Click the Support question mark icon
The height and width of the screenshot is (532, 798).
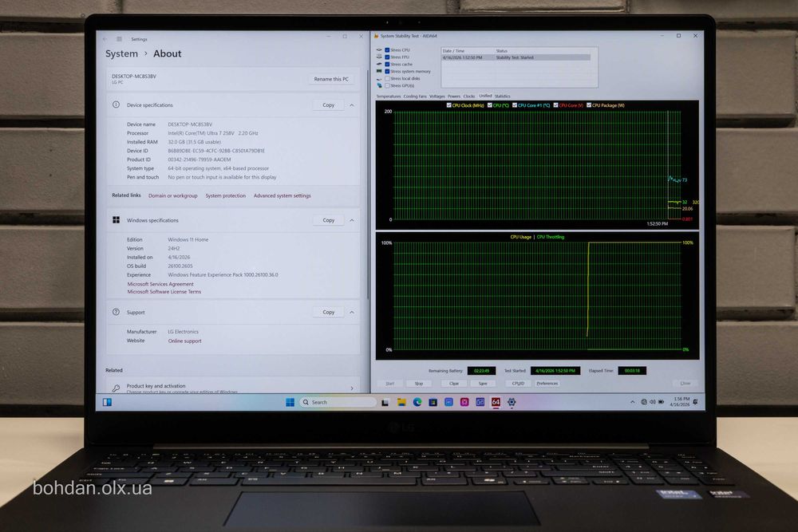(116, 312)
